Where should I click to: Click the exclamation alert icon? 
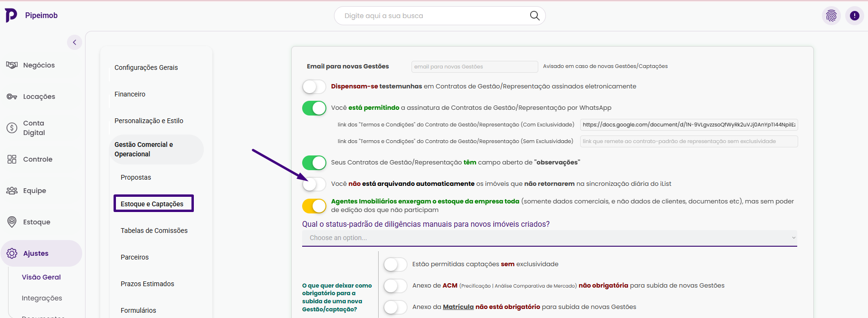click(854, 16)
